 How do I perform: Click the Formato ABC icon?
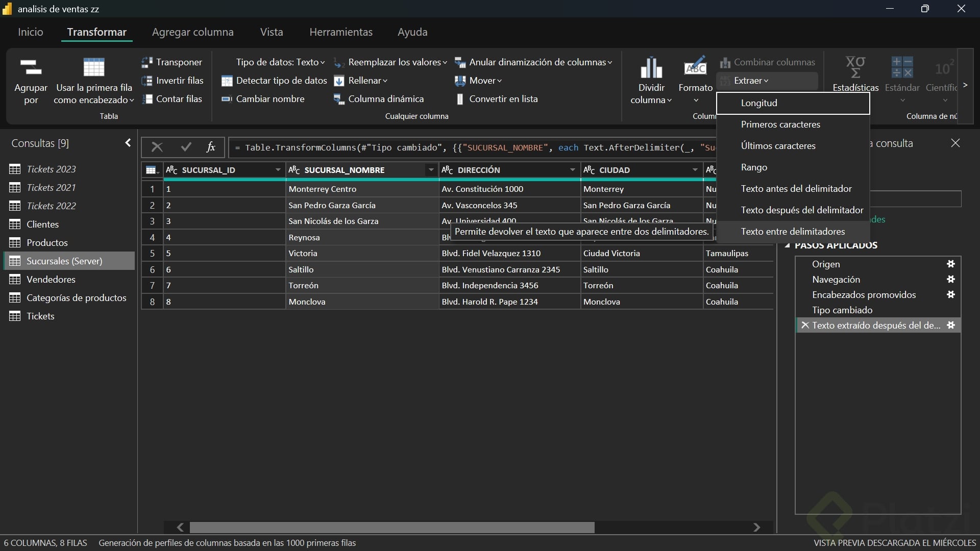point(695,67)
